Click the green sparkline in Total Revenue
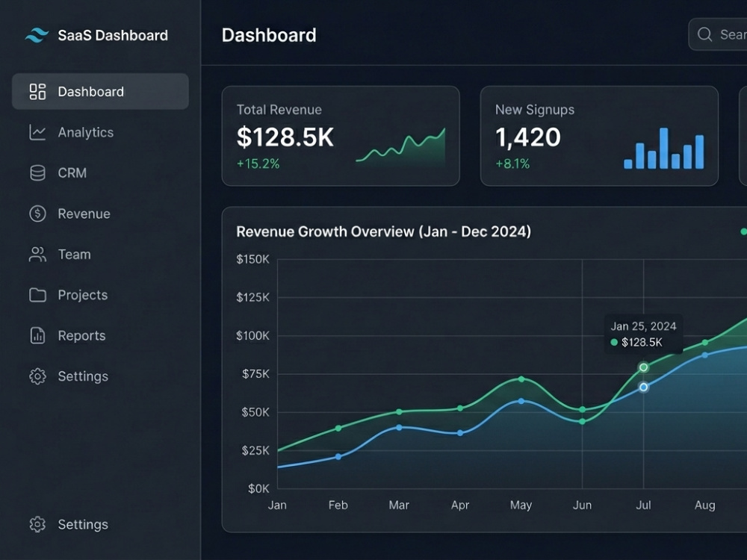Image resolution: width=747 pixels, height=560 pixels. click(400, 147)
